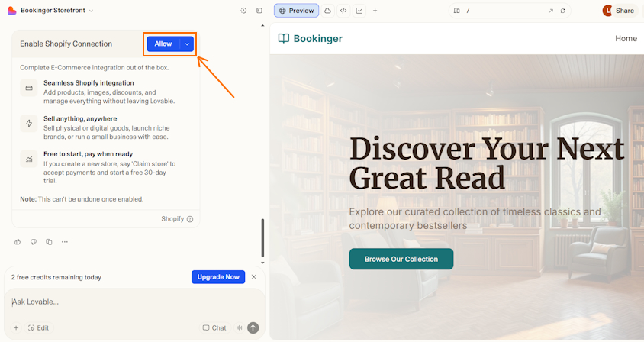The image size is (644, 342).
Task: Click Allow to enable Shopify
Action: click(163, 44)
